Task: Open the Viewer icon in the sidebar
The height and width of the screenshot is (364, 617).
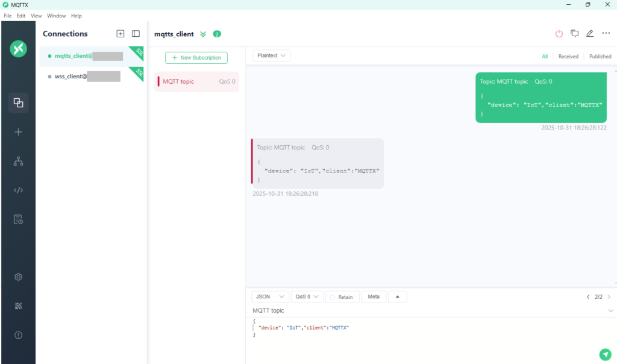Action: (x=18, y=161)
